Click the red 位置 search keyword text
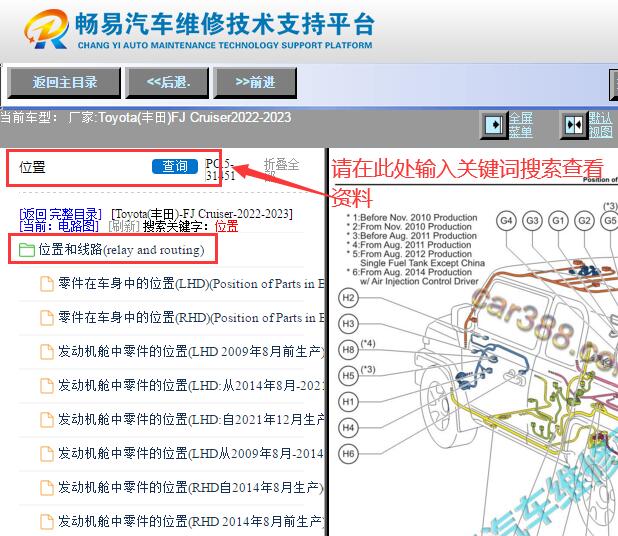Screen dimensions: 618x536 pyautogui.click(x=227, y=227)
